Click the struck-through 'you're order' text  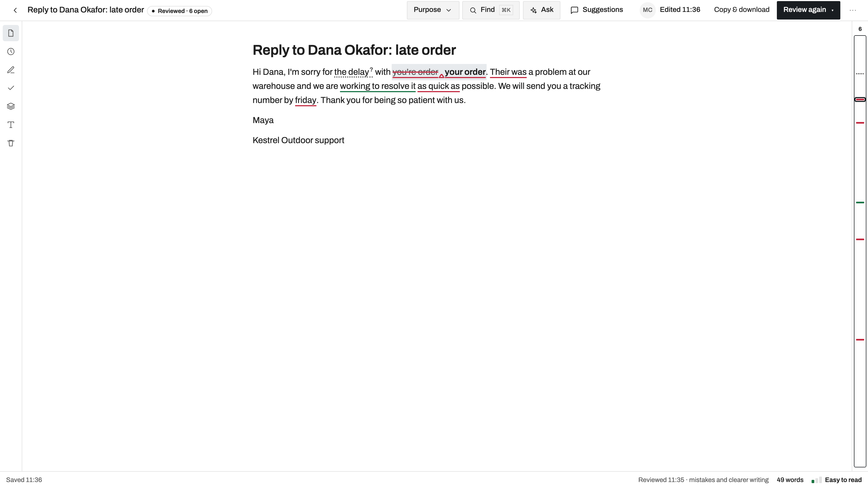click(415, 72)
